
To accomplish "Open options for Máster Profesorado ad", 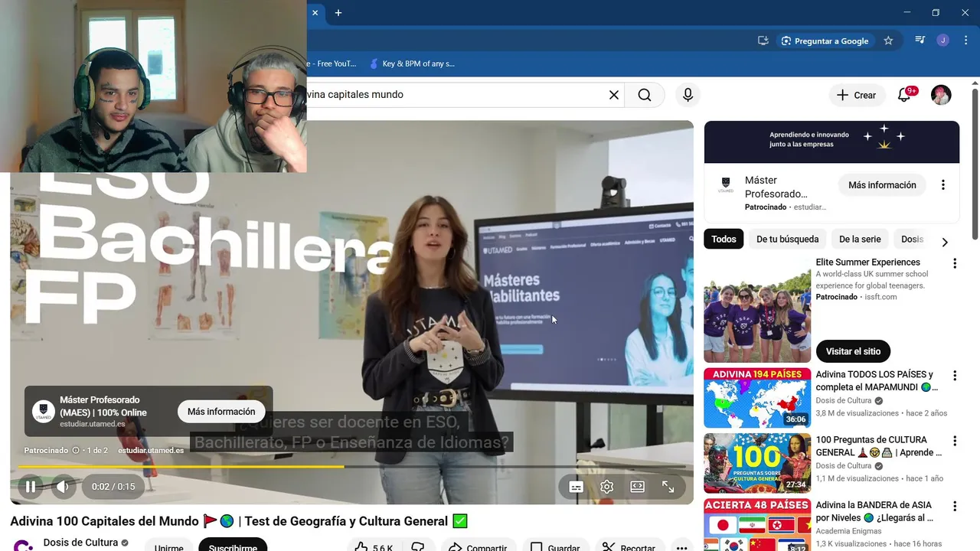I will pos(943,185).
